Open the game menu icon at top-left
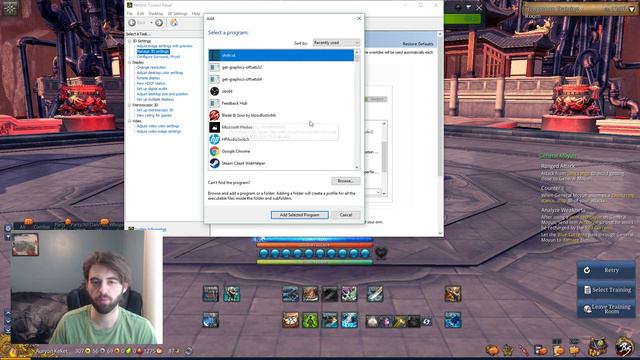Viewport: 640px width, 360px height. pos(10,8)
